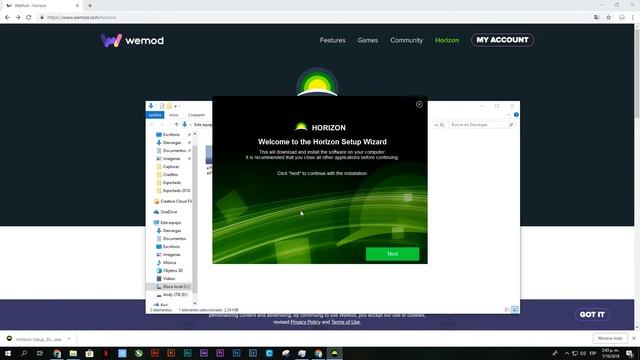
Task: Open a new browser tab
Action: coord(90,6)
